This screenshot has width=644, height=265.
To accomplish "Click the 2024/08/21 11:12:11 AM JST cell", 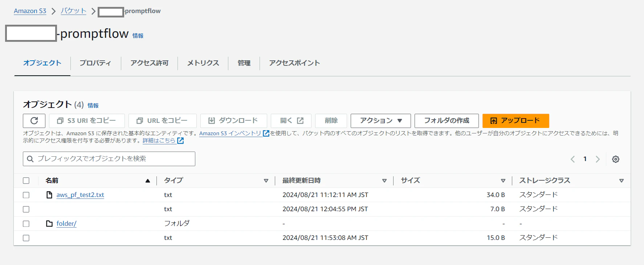I will point(325,195).
